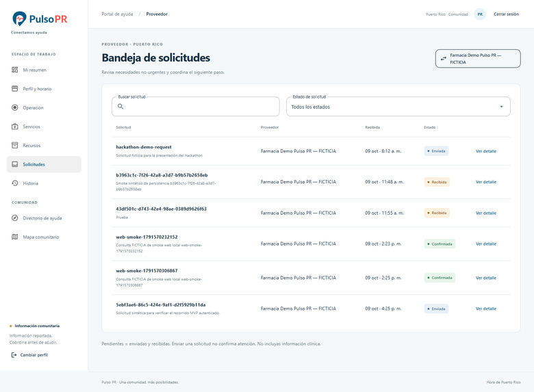Click the Bandeja de solicitudes heading

tap(155, 57)
